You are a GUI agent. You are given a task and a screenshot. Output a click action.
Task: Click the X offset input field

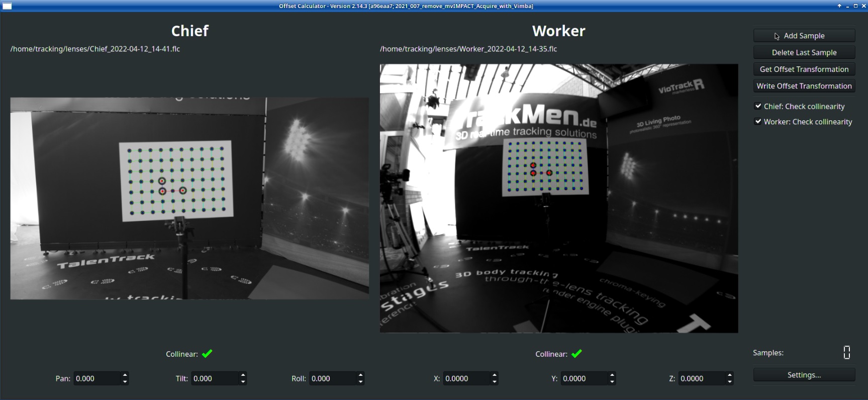[466, 378]
